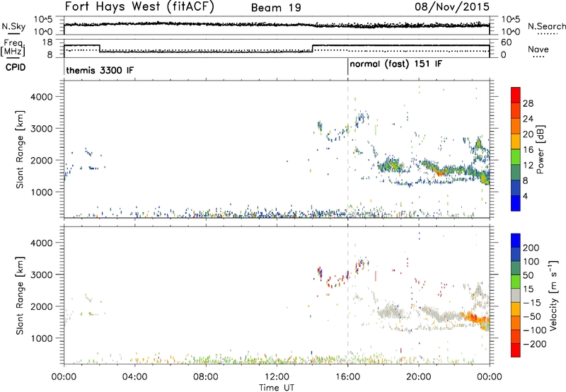Click Slant Range [km] label of Velocity panel

click(x=20, y=296)
